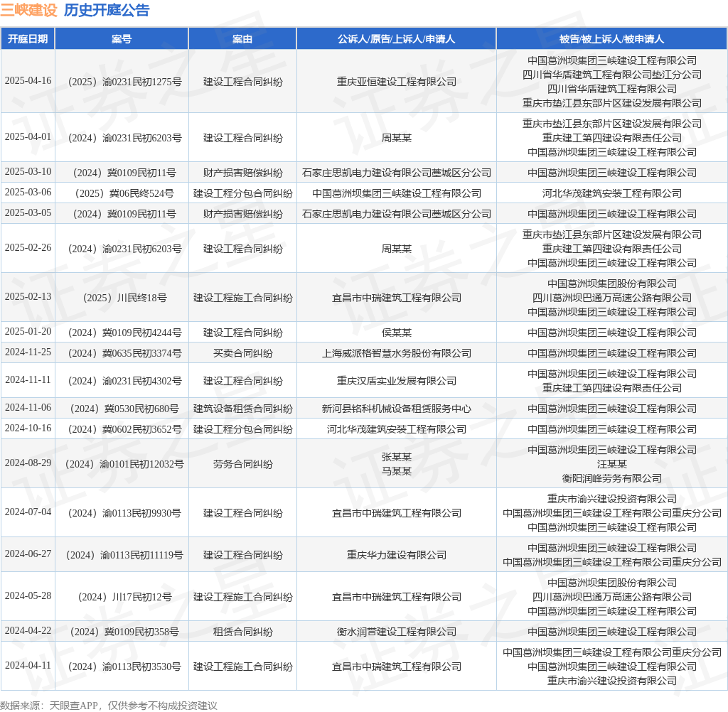The width and height of the screenshot is (728, 712).
Task: Click plaintiff 张某某
Action: 397,457
